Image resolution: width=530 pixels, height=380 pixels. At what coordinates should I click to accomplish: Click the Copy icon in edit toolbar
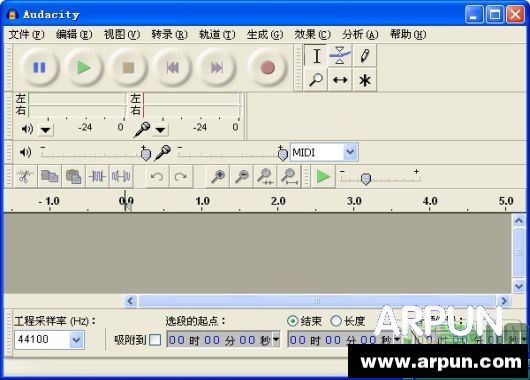click(x=49, y=176)
